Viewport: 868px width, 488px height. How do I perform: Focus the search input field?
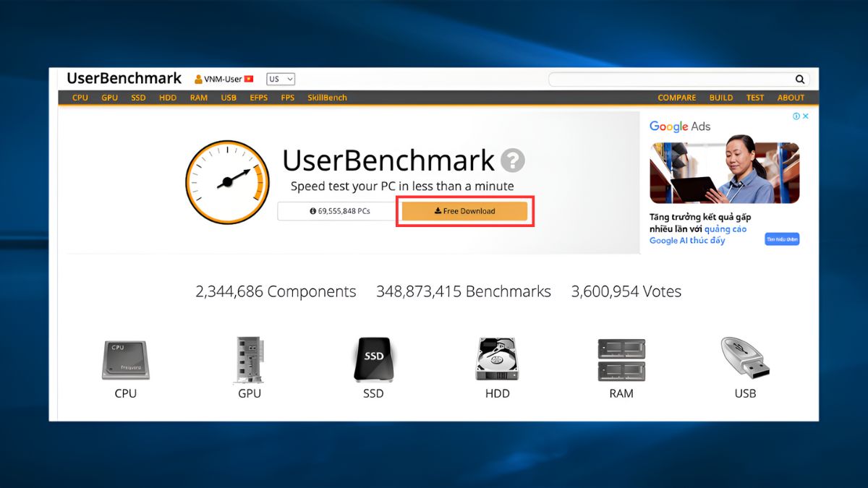click(x=671, y=80)
